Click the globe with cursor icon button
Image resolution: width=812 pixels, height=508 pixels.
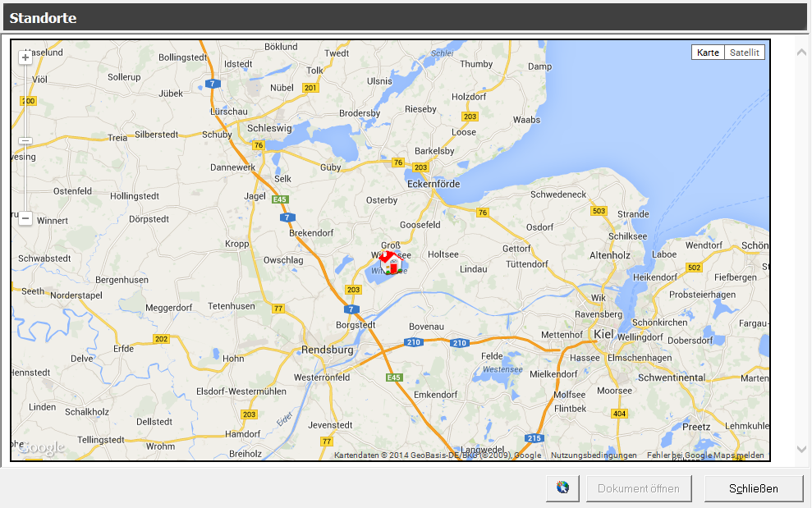pyautogui.click(x=562, y=488)
